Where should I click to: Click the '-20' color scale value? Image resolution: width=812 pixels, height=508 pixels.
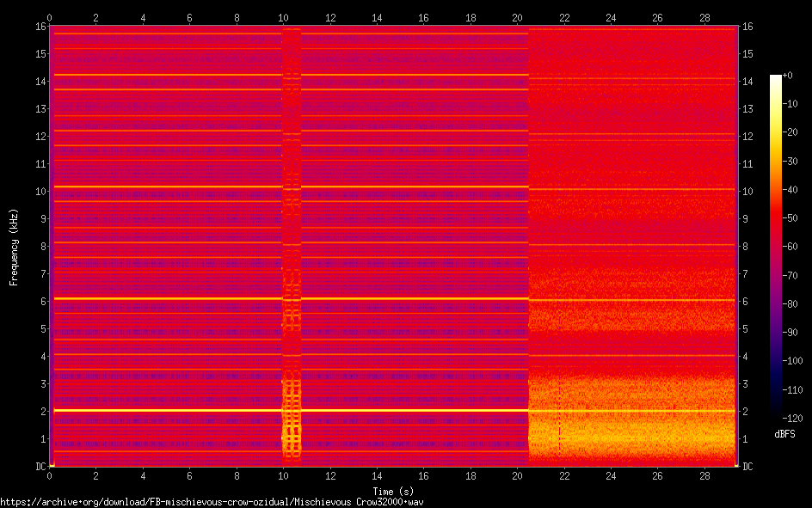tap(790, 132)
